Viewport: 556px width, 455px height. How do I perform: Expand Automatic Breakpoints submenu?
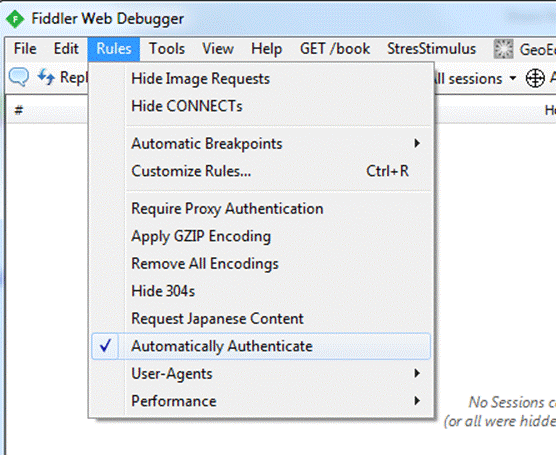(x=261, y=144)
